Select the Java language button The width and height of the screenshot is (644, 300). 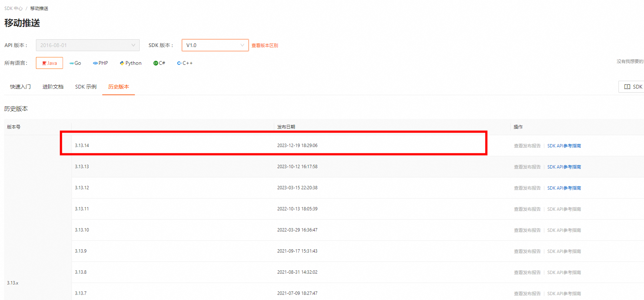click(x=49, y=63)
